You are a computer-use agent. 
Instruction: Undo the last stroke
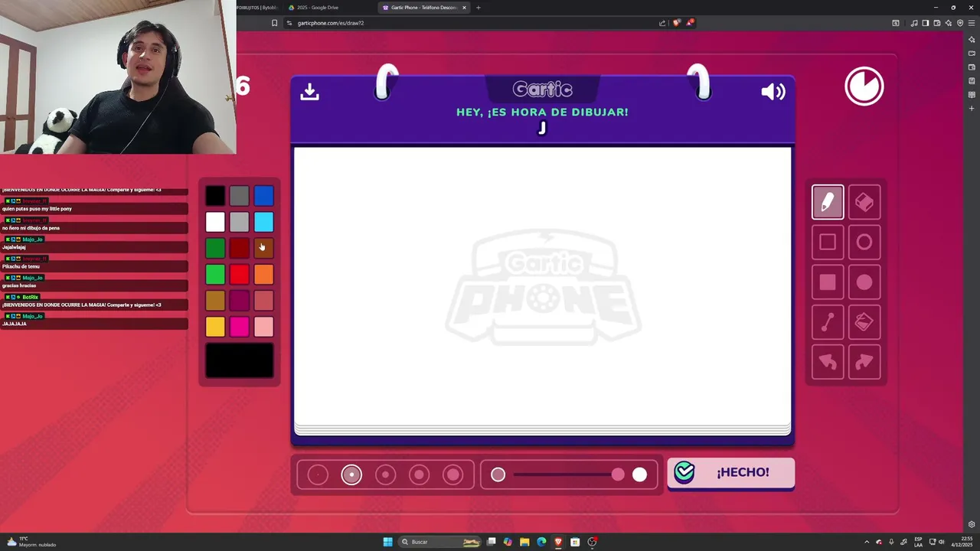coord(828,362)
